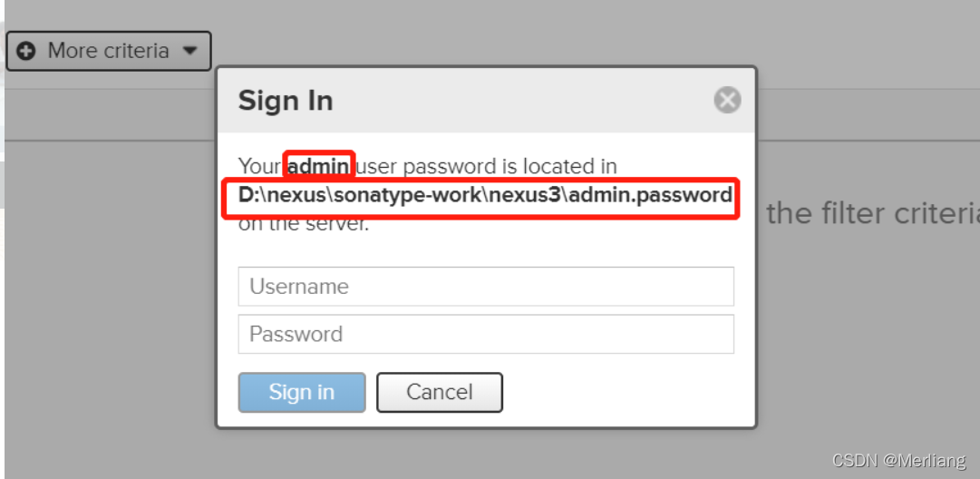The height and width of the screenshot is (479, 980).
Task: Click the "Sign In" dialog title
Action: (x=286, y=101)
